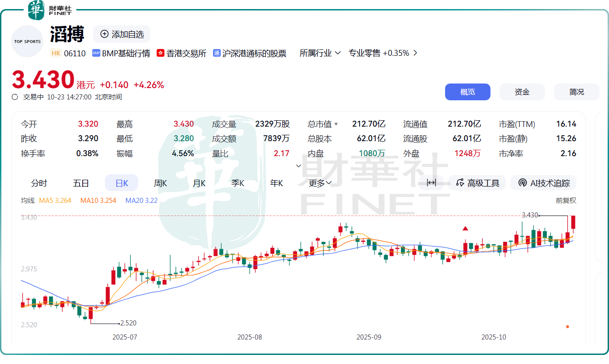Switch to the 分时 chart tab
The width and height of the screenshot is (609, 364).
(x=39, y=183)
